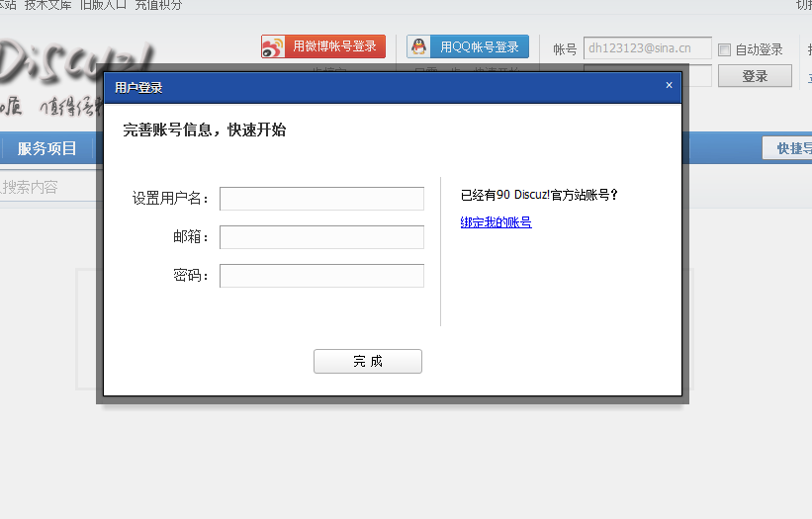Image resolution: width=812 pixels, height=519 pixels.
Task: Click the 帐号 input field in header
Action: (647, 48)
